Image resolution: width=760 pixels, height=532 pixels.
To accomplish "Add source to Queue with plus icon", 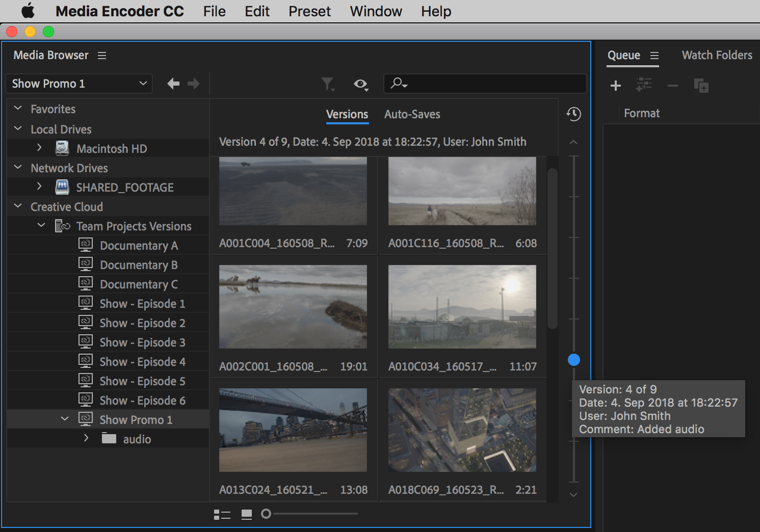I will [x=616, y=85].
